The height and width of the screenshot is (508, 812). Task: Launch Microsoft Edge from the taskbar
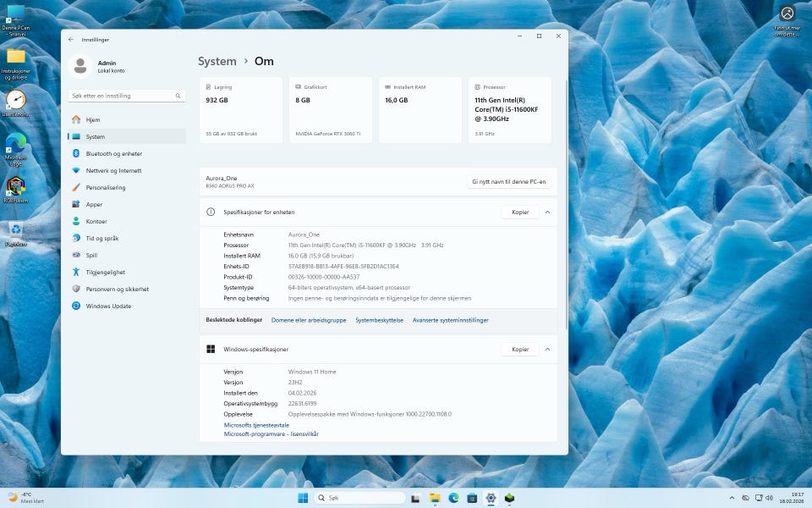[453, 498]
